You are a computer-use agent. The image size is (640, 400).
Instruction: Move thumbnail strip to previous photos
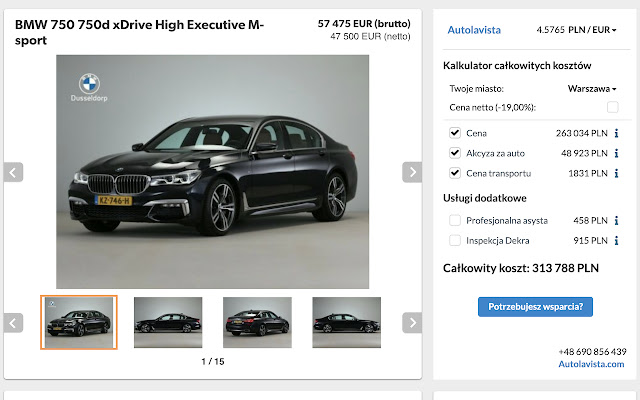point(13,323)
